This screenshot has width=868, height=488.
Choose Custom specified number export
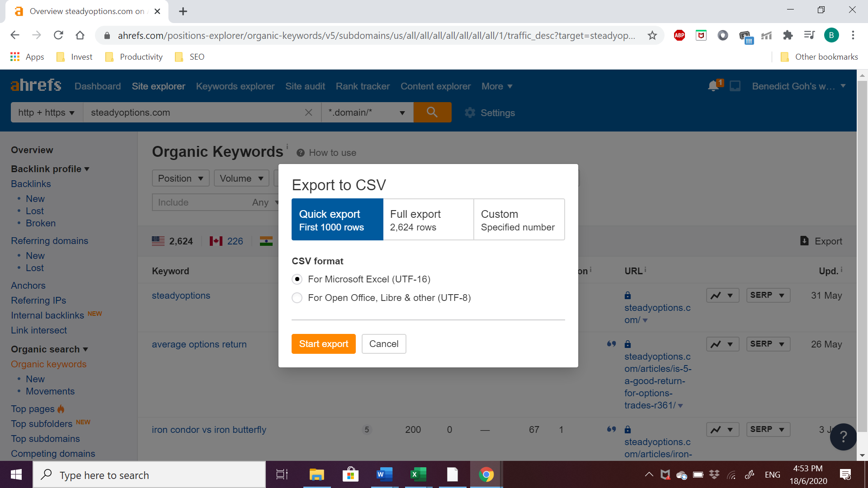[519, 220]
